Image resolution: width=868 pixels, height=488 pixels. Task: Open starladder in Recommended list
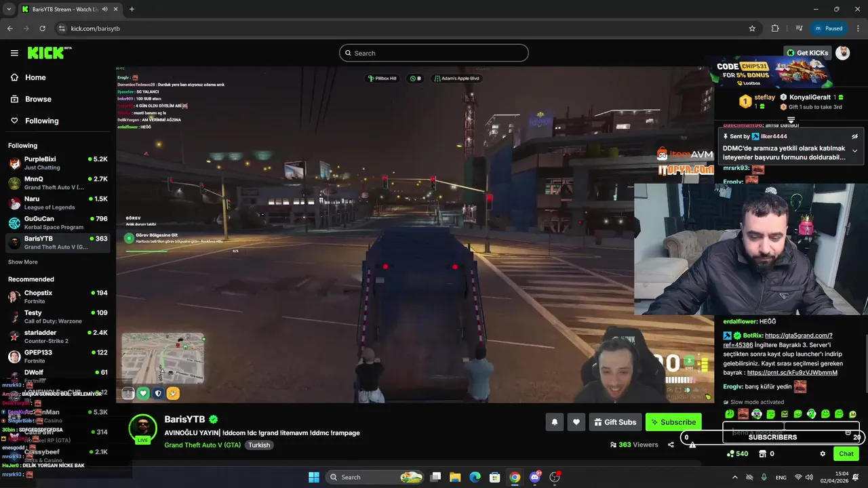[x=58, y=337]
